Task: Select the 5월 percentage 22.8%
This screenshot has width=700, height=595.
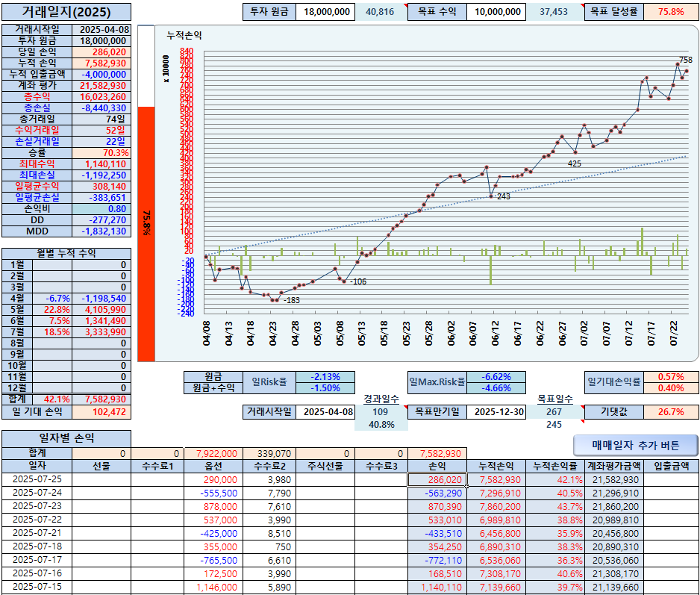Action: tap(52, 310)
